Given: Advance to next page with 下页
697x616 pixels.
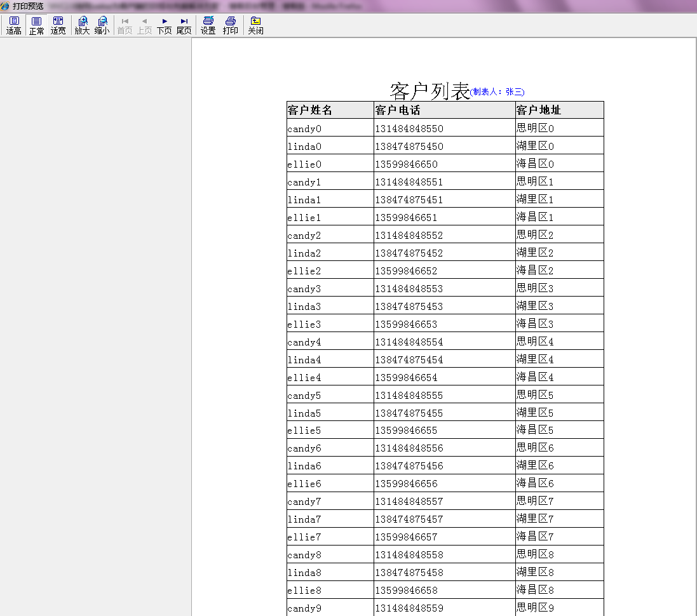Looking at the screenshot, I should click(164, 25).
